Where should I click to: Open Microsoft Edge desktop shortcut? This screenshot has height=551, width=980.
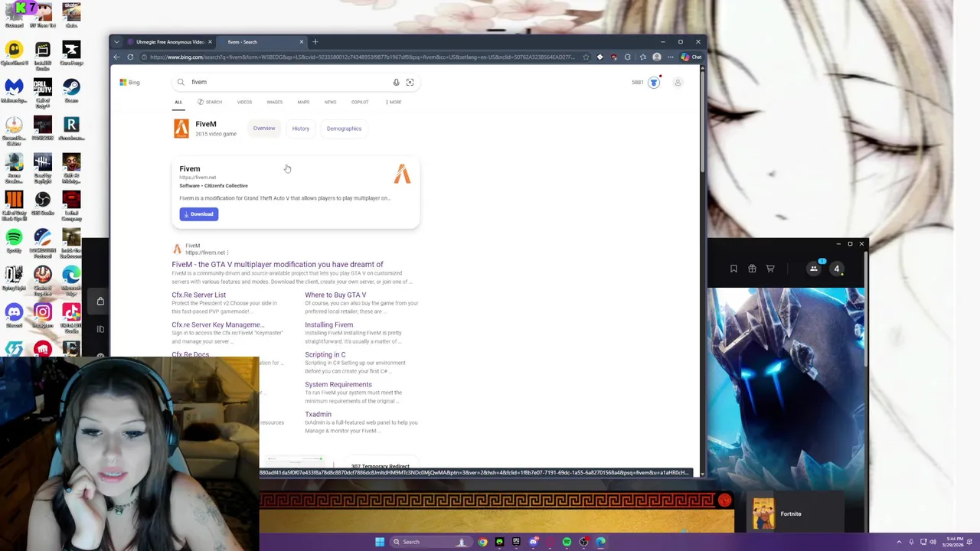pyautogui.click(x=71, y=278)
